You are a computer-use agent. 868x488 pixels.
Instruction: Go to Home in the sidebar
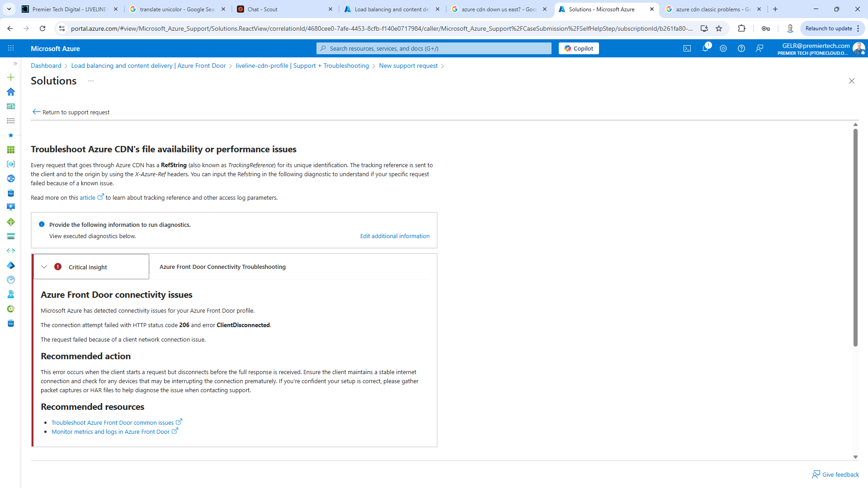coord(11,92)
